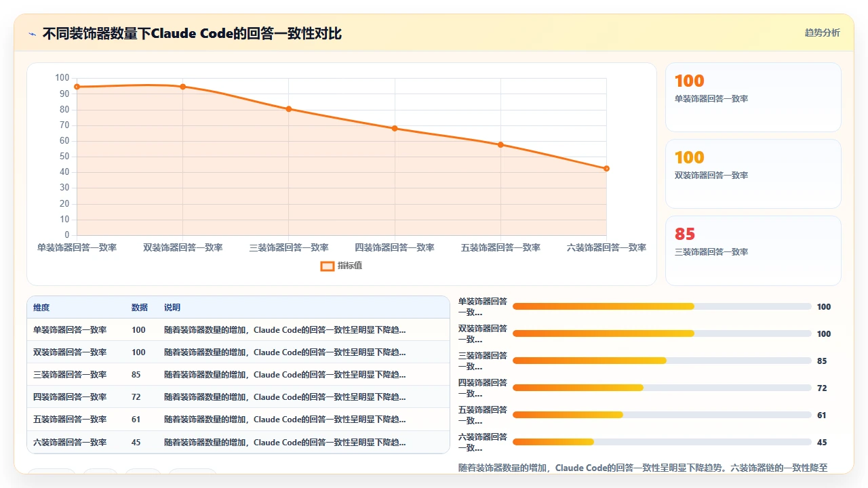Viewport: 868px width, 488px height.
Task: Select the chart data point above 五装饰器回答一致率
Action: [500, 144]
